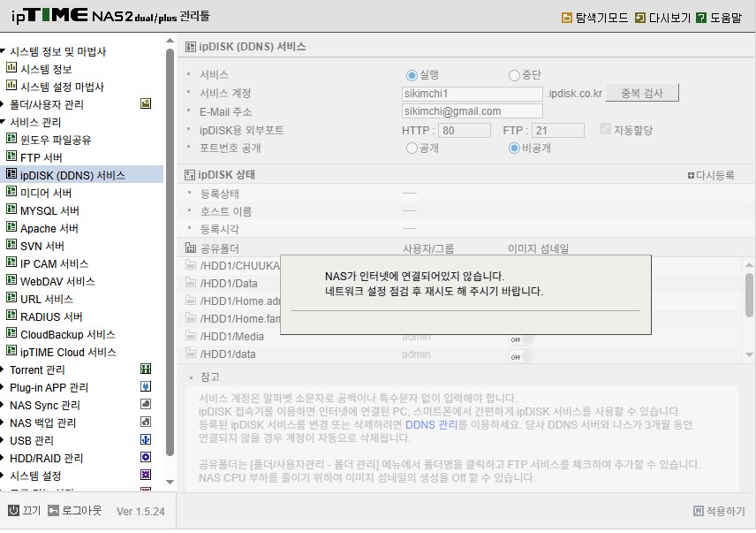This screenshot has width=756, height=533.
Task: Toggle image thumbnail switch for /HDD1/Media
Action: tap(521, 339)
